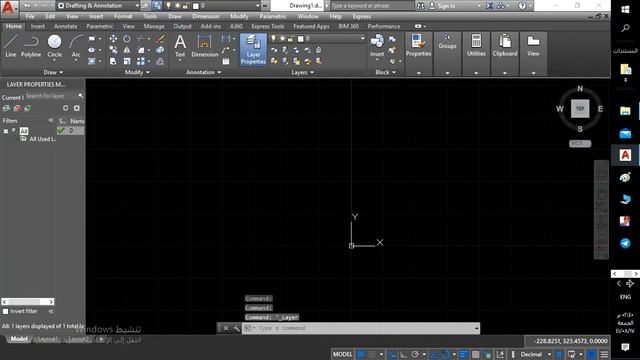640x360 pixels.
Task: Activate the Rotate tool in Modify panel
Action: point(127,38)
